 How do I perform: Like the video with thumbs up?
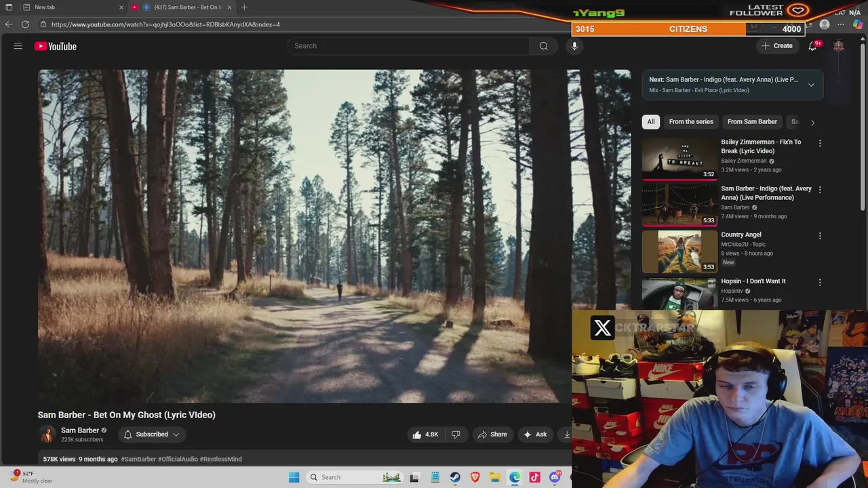pyautogui.click(x=425, y=434)
